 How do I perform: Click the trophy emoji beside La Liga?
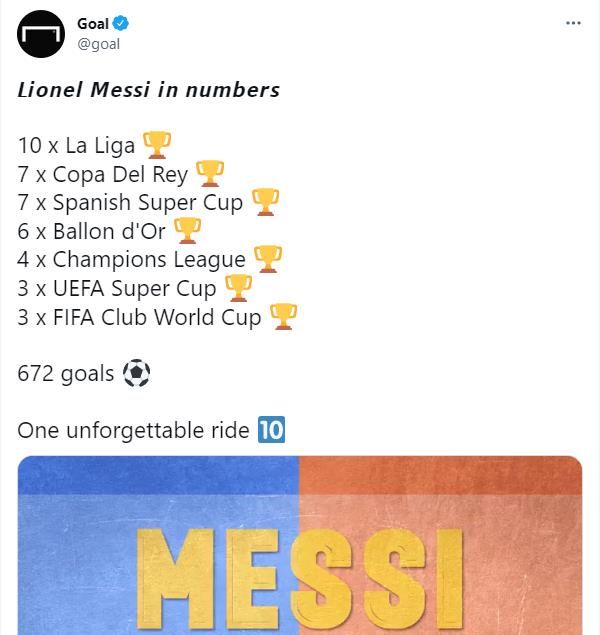click(157, 145)
